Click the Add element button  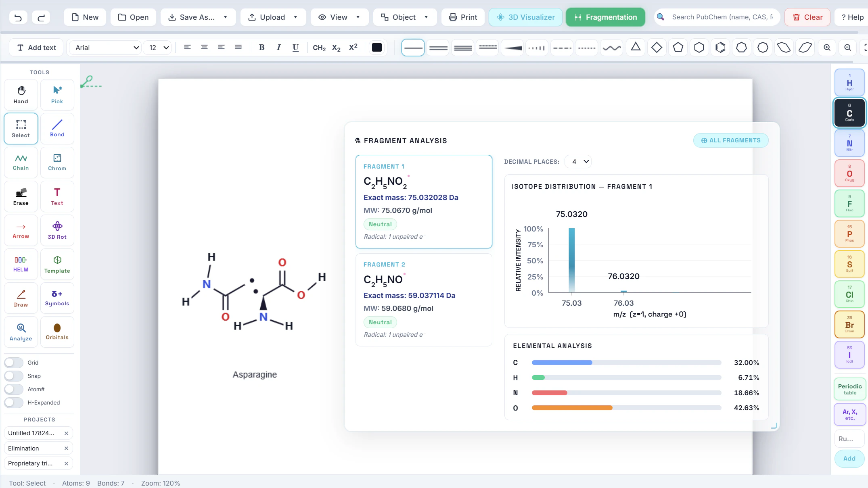coord(849,459)
